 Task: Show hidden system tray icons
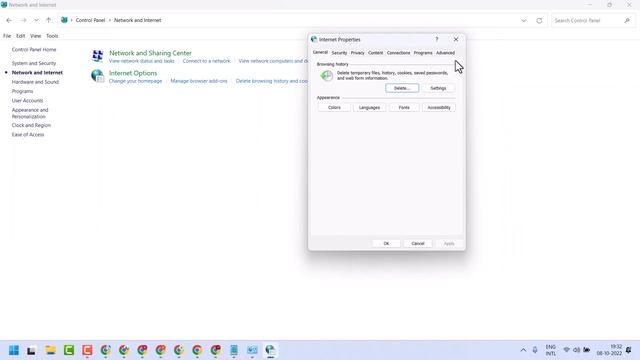point(523,350)
